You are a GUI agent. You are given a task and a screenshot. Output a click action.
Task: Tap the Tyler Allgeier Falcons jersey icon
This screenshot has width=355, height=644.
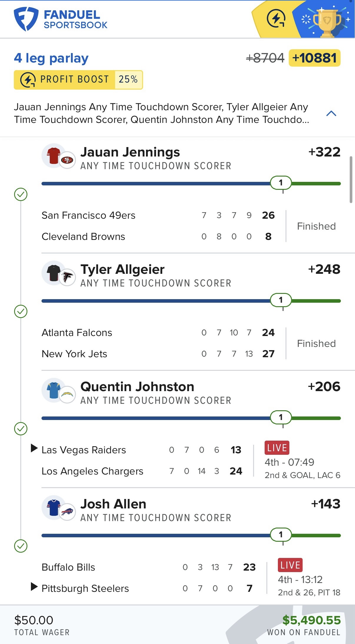(x=54, y=273)
